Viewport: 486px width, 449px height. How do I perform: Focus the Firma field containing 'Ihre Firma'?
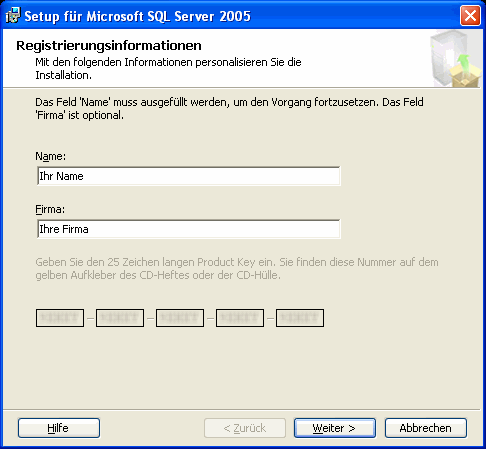[189, 229]
